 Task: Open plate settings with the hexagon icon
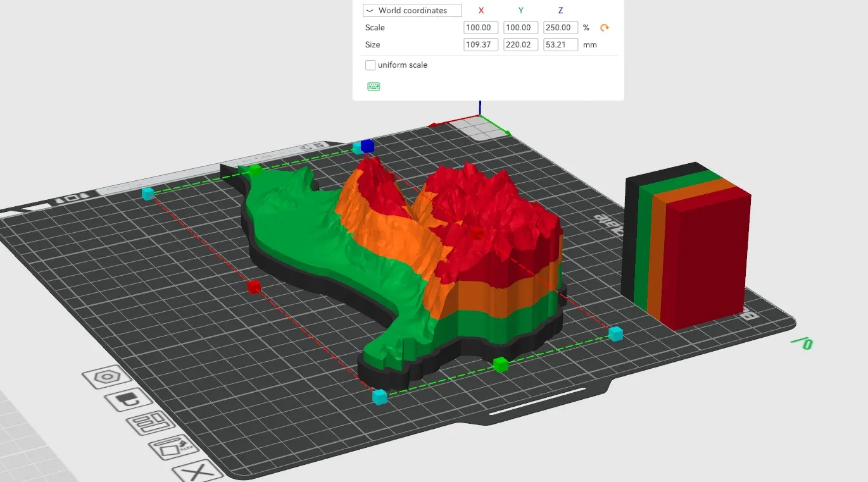(106, 378)
